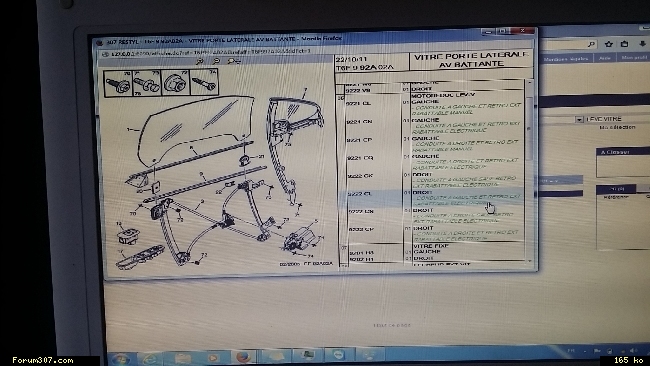Screen dimensions: 650x366
Task: Click the search magnifier in Firefox search box
Action: coord(592,44)
